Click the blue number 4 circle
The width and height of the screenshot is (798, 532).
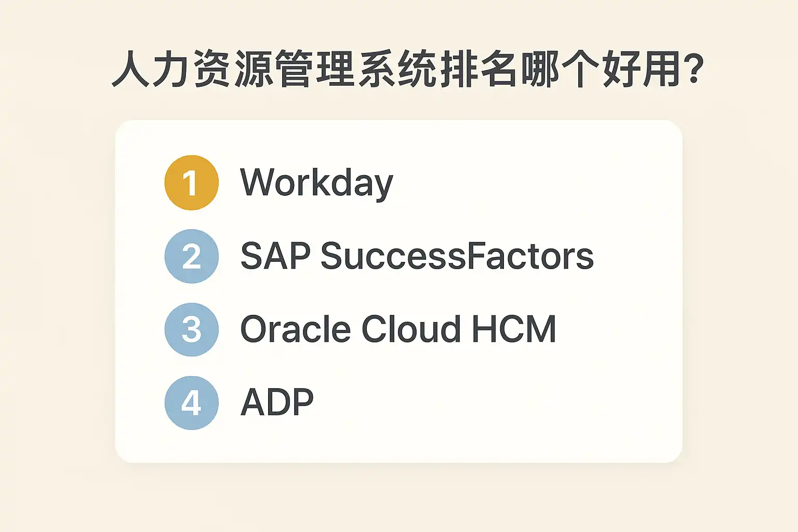(x=191, y=403)
